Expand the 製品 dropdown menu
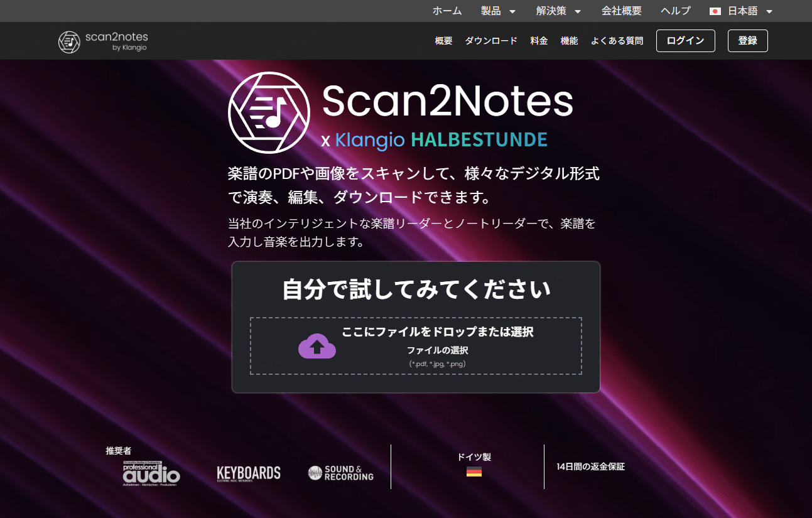 click(x=498, y=11)
